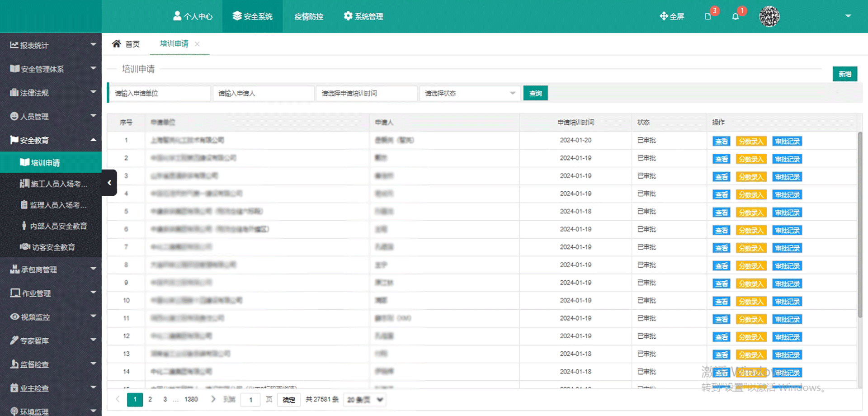868x416 pixels.
Task: Open 系统管理 gear icon in top bar
Action: 348,16
